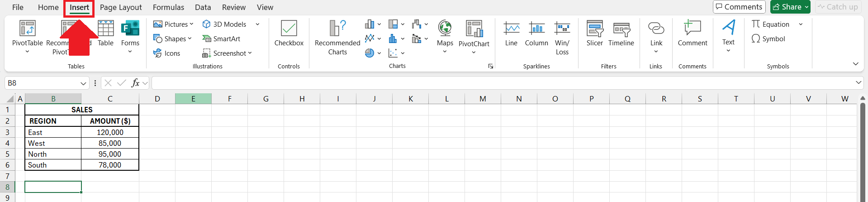This screenshot has height=202, width=868.
Task: Switch to the Home tab
Action: 48,7
